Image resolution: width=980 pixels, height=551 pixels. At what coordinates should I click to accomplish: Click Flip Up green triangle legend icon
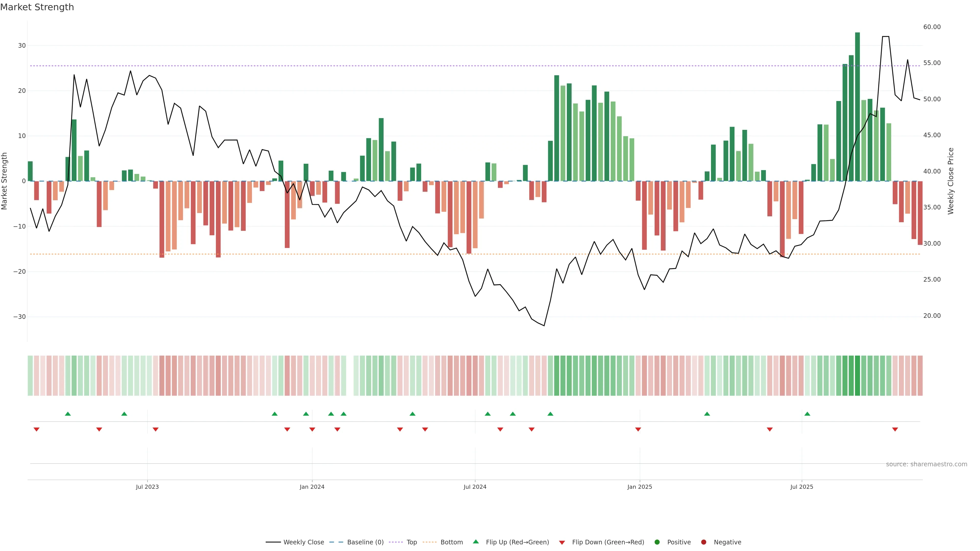pyautogui.click(x=475, y=542)
